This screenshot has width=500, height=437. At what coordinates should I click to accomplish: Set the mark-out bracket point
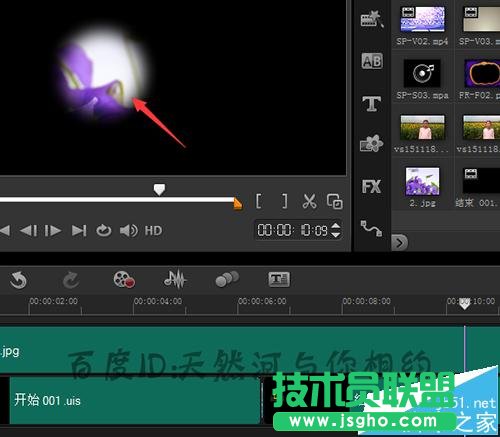pyautogui.click(x=284, y=201)
